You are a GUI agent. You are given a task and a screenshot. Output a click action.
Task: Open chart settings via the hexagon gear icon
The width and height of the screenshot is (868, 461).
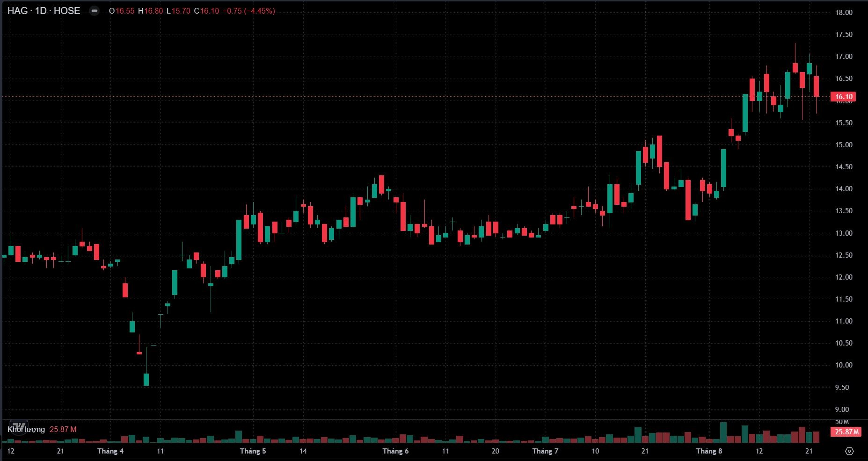pos(850,451)
